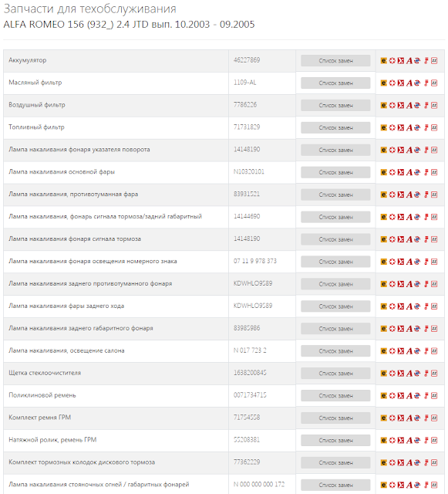The width and height of the screenshot is (448, 494).
Task: Click the 'ZZ' box icon for Поликлиновой ремень
Action: tap(434, 396)
